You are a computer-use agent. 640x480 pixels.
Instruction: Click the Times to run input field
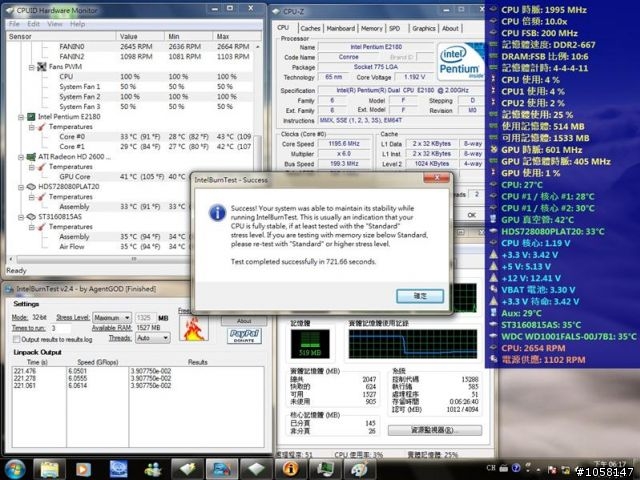coord(60,328)
